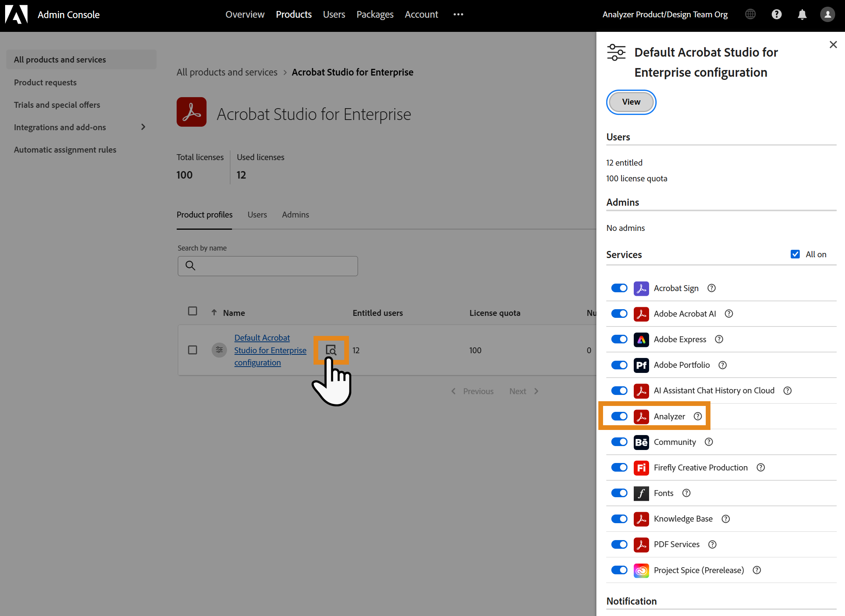Select the Default Acrobat profile row checkbox
The width and height of the screenshot is (845, 616).
[x=192, y=350]
